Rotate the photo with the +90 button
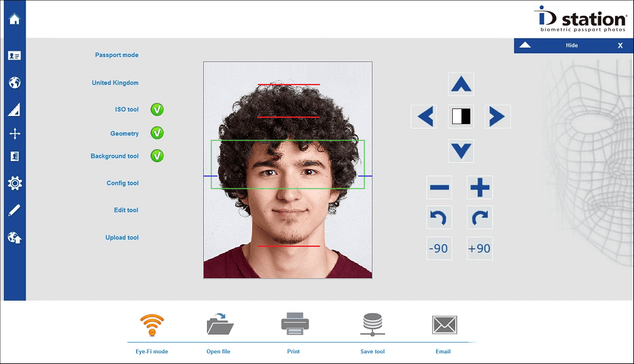 click(480, 248)
